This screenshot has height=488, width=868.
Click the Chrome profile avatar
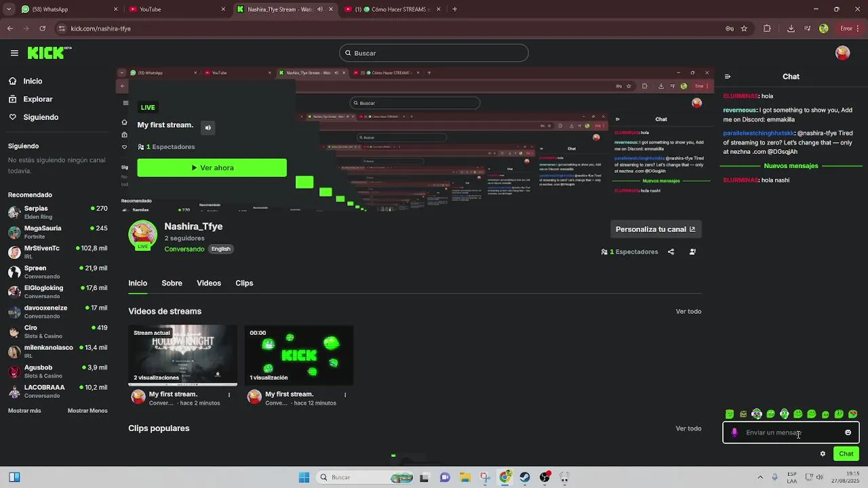823,28
